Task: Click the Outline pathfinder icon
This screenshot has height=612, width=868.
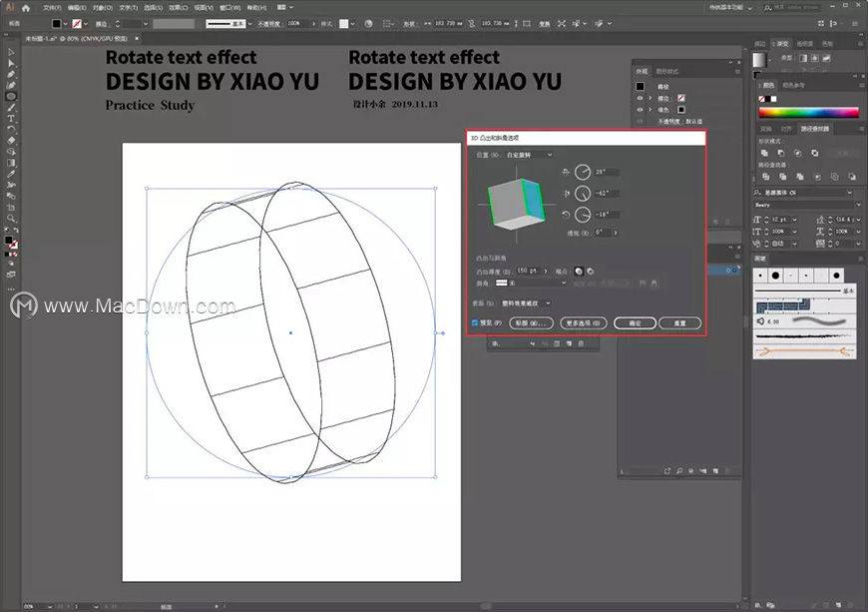Action: pyautogui.click(x=835, y=177)
